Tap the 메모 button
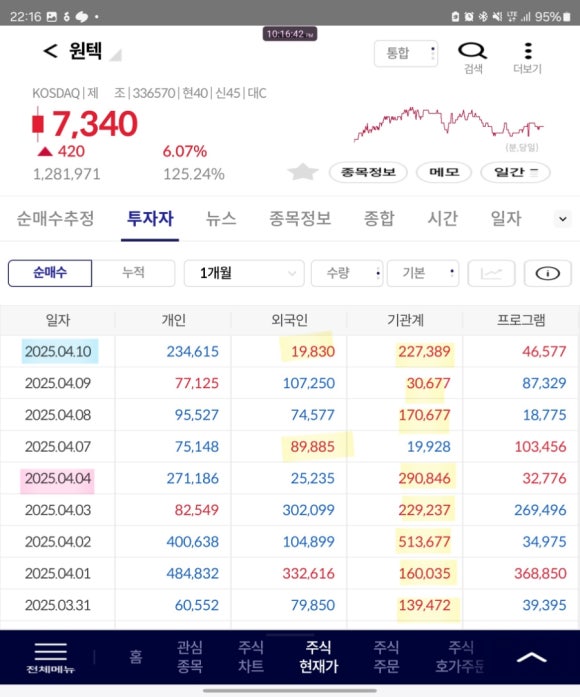Screen dimensions: 580x697 444,172
